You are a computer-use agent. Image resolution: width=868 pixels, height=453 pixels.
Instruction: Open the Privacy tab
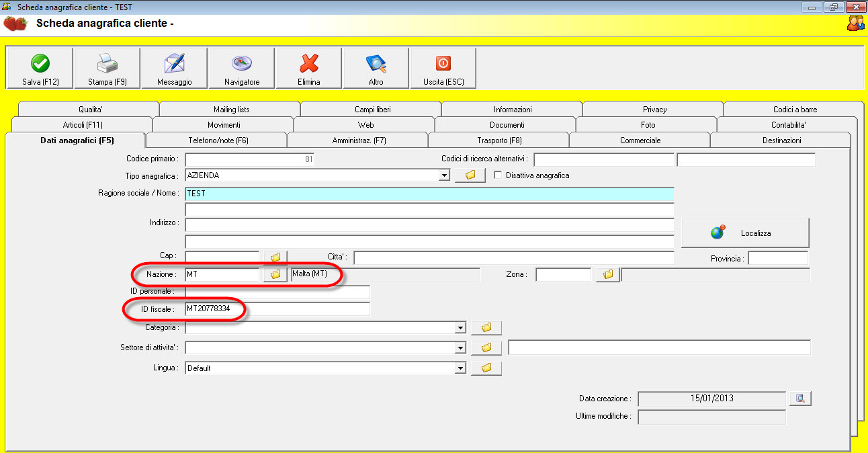tap(654, 109)
